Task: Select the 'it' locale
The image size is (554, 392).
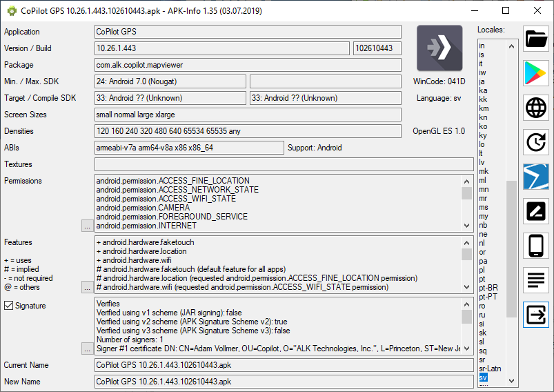Action: 481,63
